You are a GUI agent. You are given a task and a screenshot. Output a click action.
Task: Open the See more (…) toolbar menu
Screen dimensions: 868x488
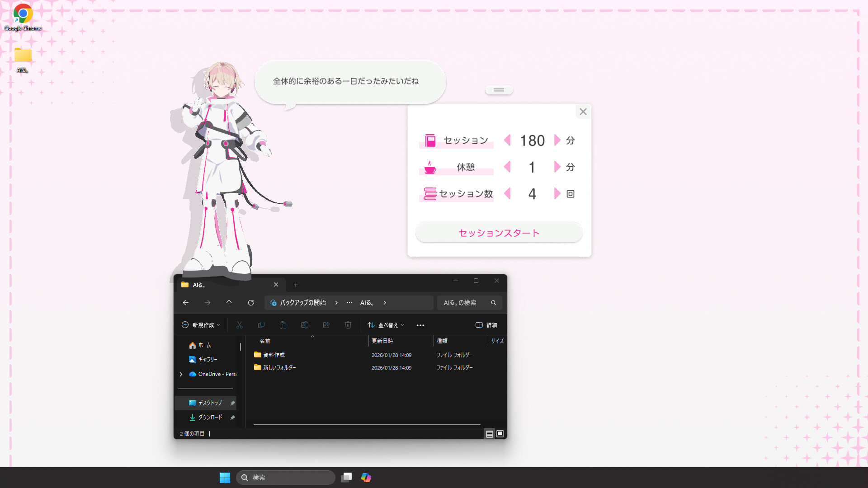click(x=420, y=325)
